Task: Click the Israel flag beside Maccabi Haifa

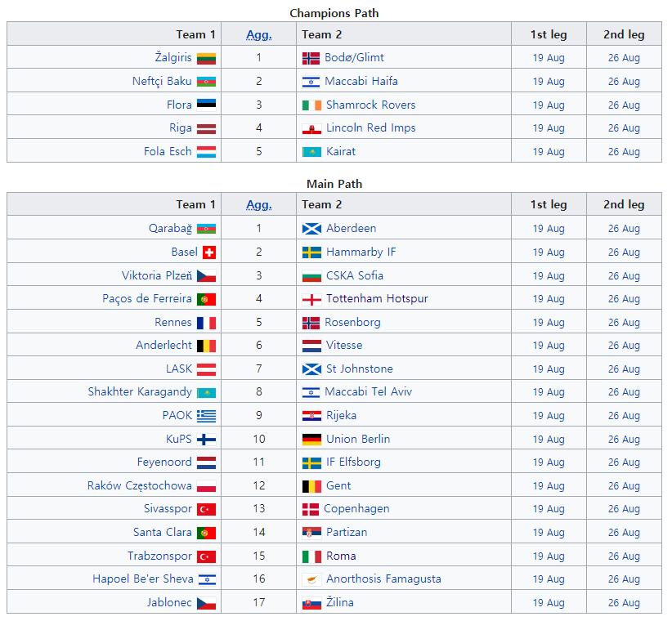Action: click(311, 82)
